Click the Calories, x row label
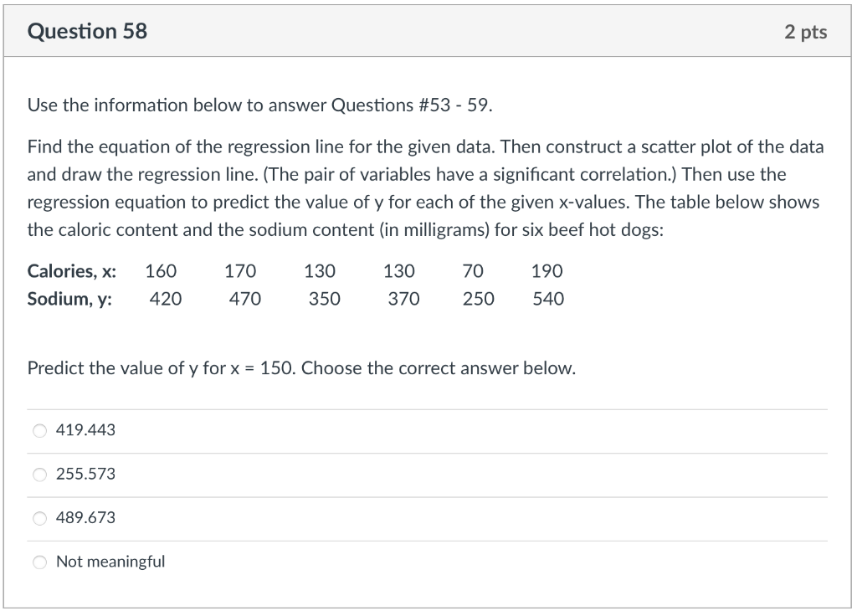Screen dimensions: 857x616 click(x=72, y=270)
